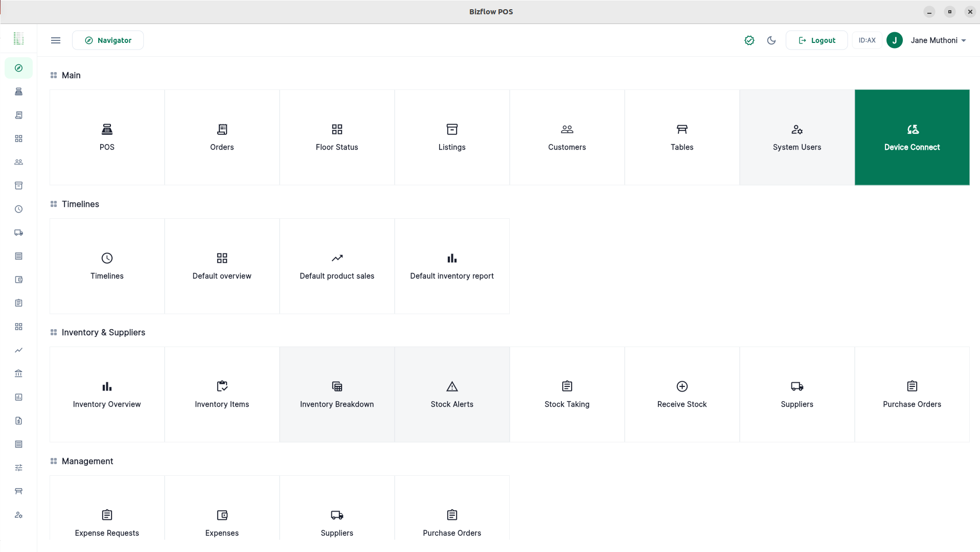
Task: Open the Expense Requests tile
Action: coord(107,521)
